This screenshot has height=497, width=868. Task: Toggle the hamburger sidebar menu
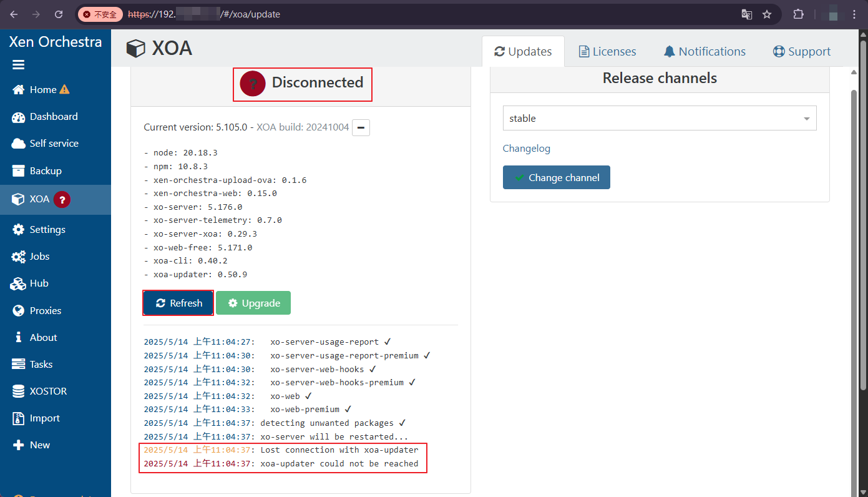point(19,65)
